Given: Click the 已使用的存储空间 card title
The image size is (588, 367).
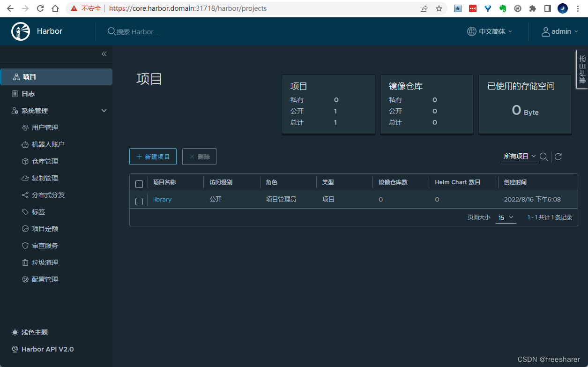Looking at the screenshot, I should [x=521, y=86].
